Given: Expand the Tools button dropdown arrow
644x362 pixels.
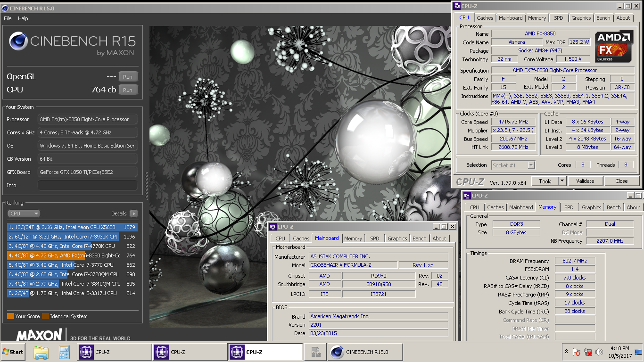Looking at the screenshot, I should click(x=562, y=181).
